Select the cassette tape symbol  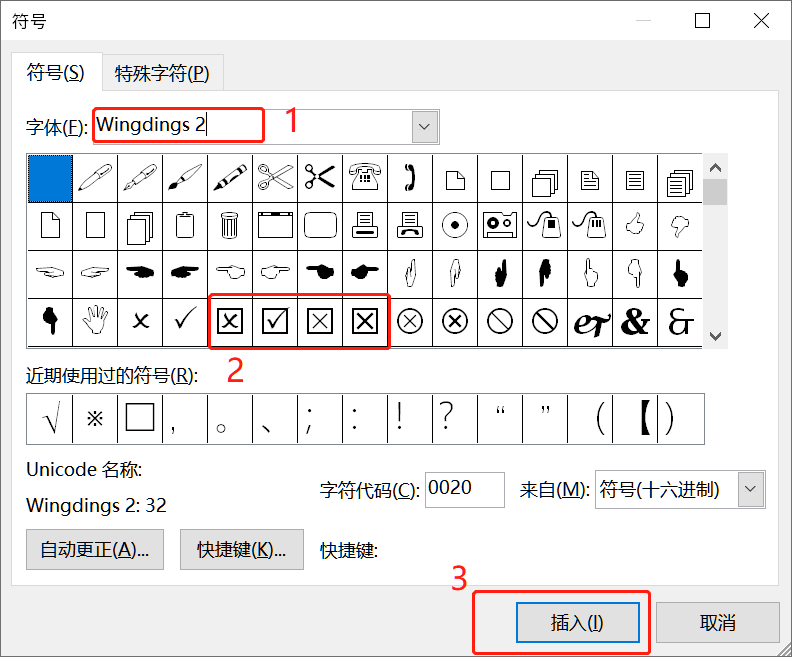pos(500,226)
